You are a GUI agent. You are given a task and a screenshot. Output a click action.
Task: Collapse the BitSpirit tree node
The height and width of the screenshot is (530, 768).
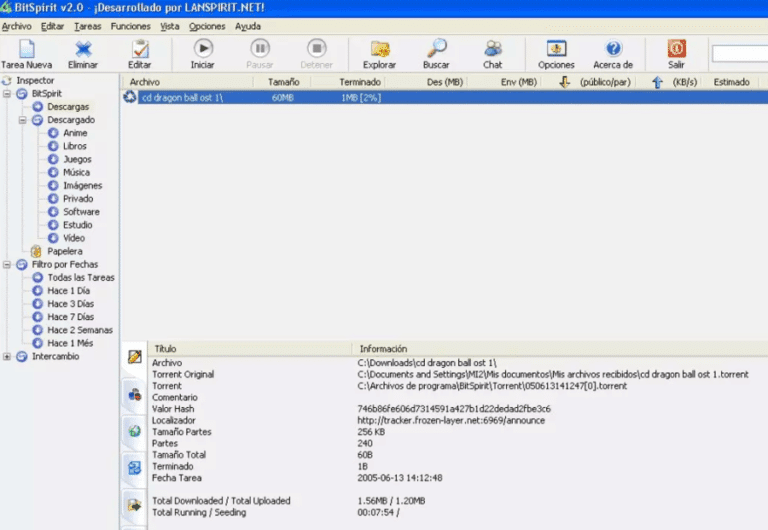tap(7, 94)
